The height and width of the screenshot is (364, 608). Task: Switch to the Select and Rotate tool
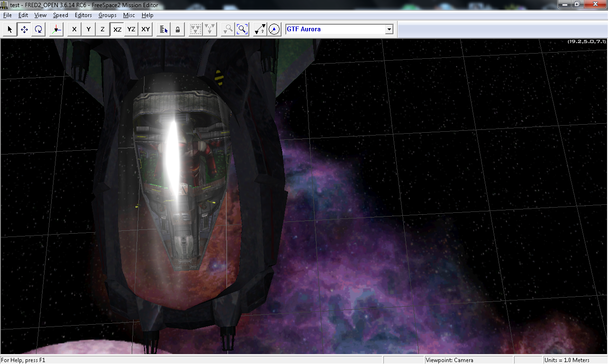[38, 29]
